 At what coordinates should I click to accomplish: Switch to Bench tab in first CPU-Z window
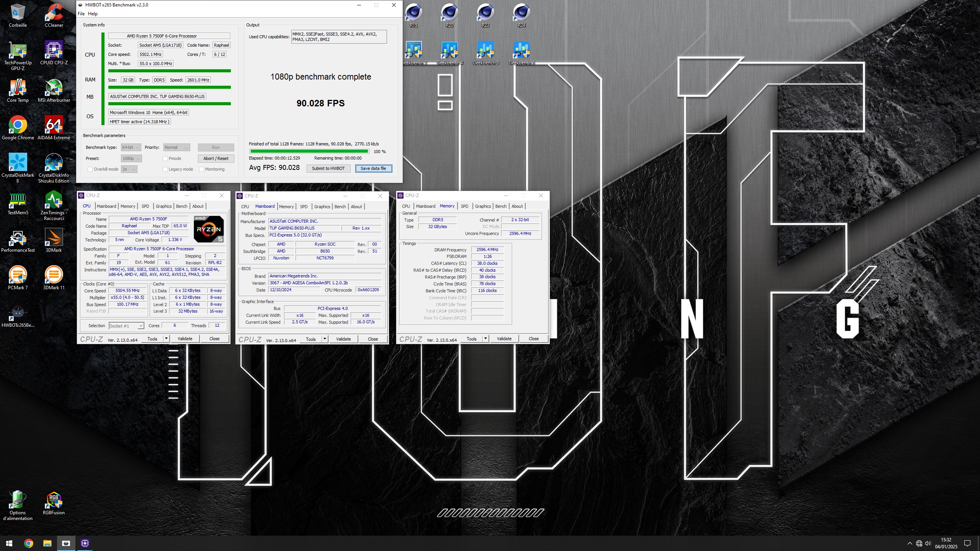click(182, 206)
